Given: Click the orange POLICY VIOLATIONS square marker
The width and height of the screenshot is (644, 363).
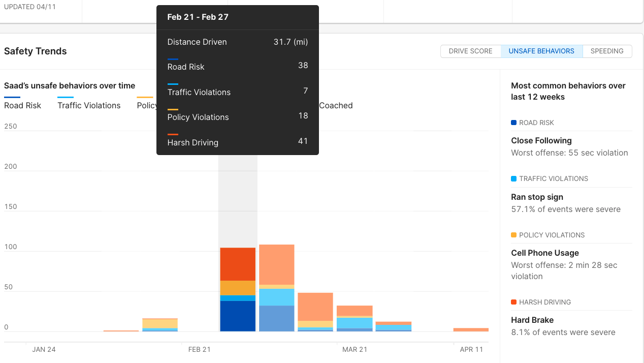Looking at the screenshot, I should (x=513, y=235).
